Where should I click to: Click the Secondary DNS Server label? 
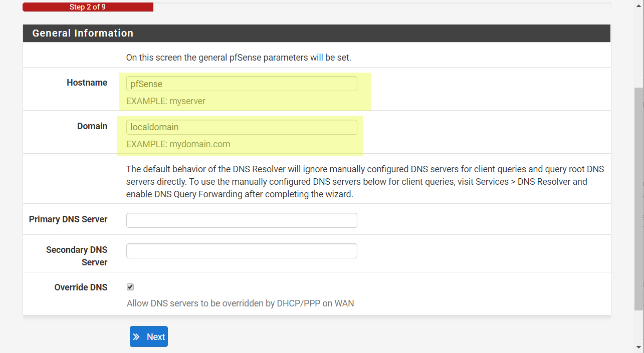click(x=77, y=256)
